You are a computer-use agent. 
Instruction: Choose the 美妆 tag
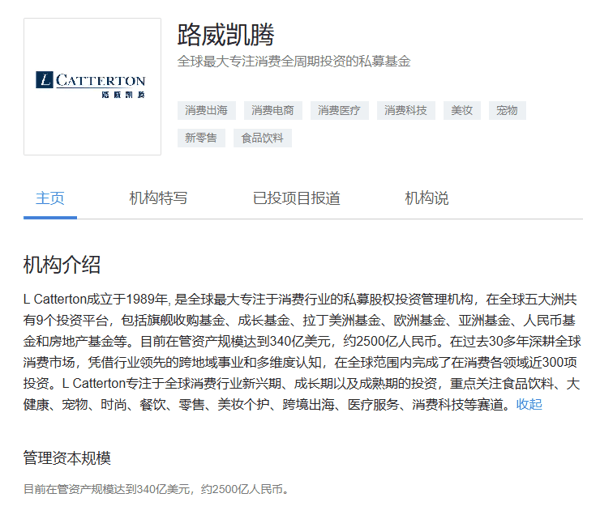tap(462, 111)
